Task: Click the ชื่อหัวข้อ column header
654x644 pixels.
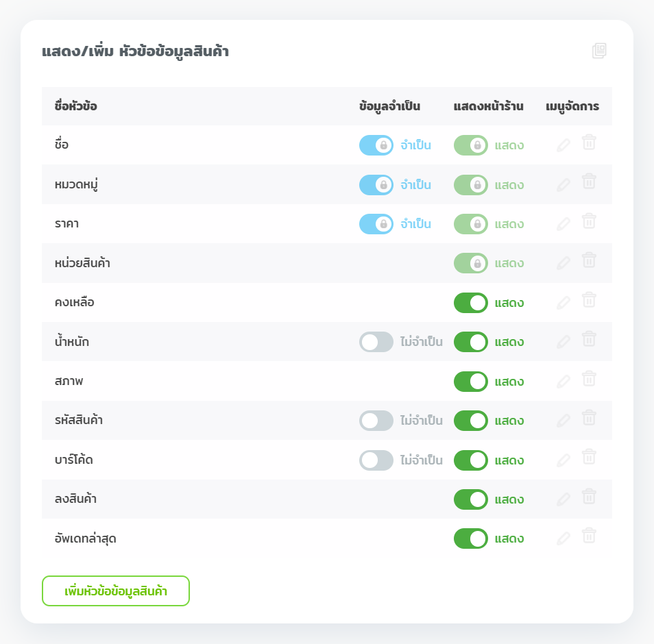Action: 75,106
